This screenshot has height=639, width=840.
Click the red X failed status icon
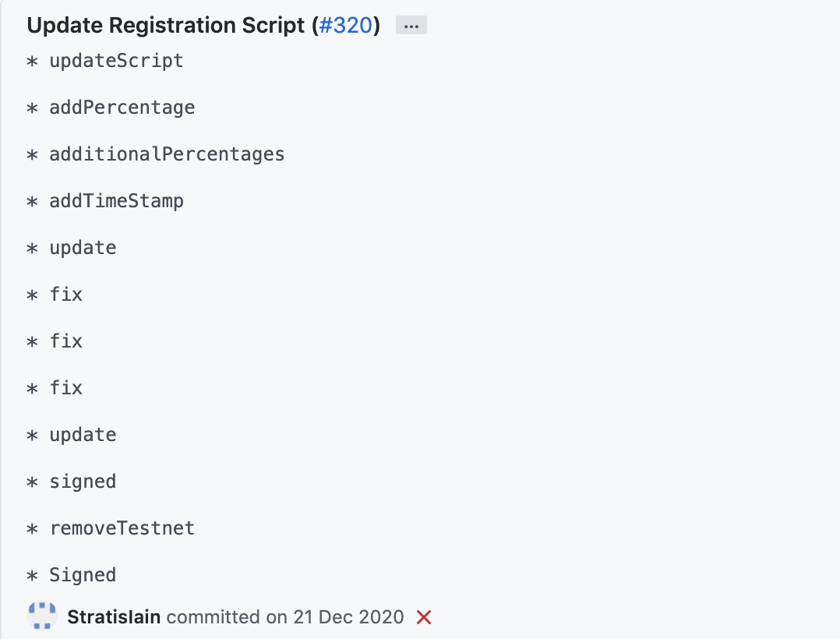[x=424, y=618]
